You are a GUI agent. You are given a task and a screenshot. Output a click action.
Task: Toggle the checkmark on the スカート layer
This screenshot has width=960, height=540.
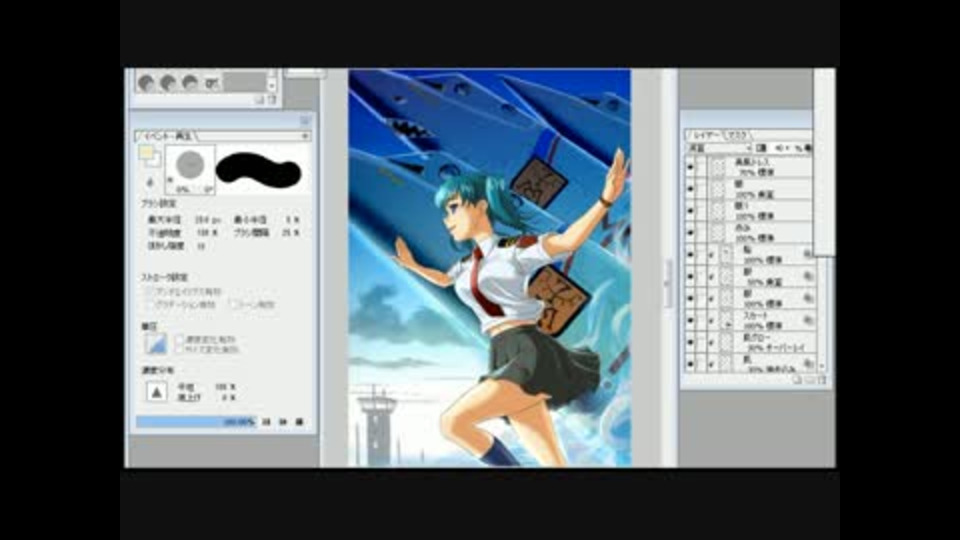click(711, 320)
